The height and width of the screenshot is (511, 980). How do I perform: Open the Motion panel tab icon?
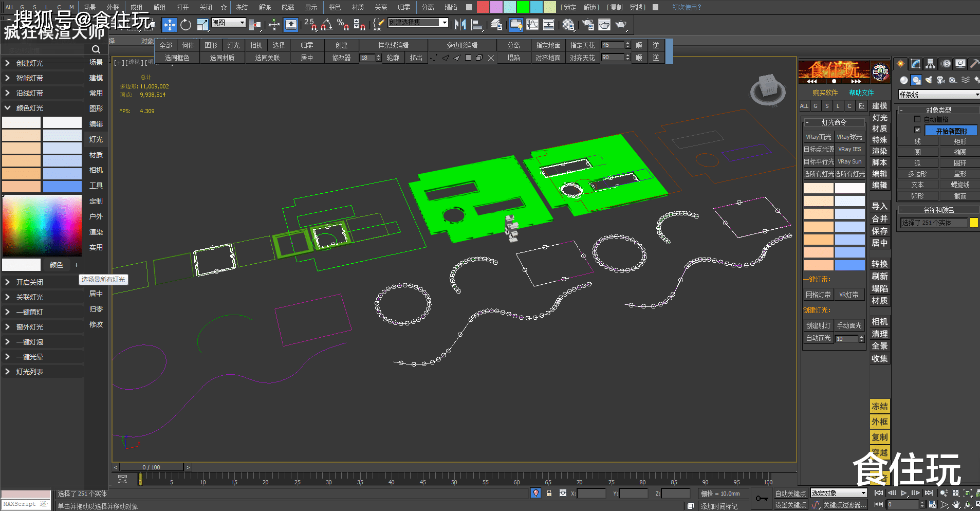pos(946,64)
